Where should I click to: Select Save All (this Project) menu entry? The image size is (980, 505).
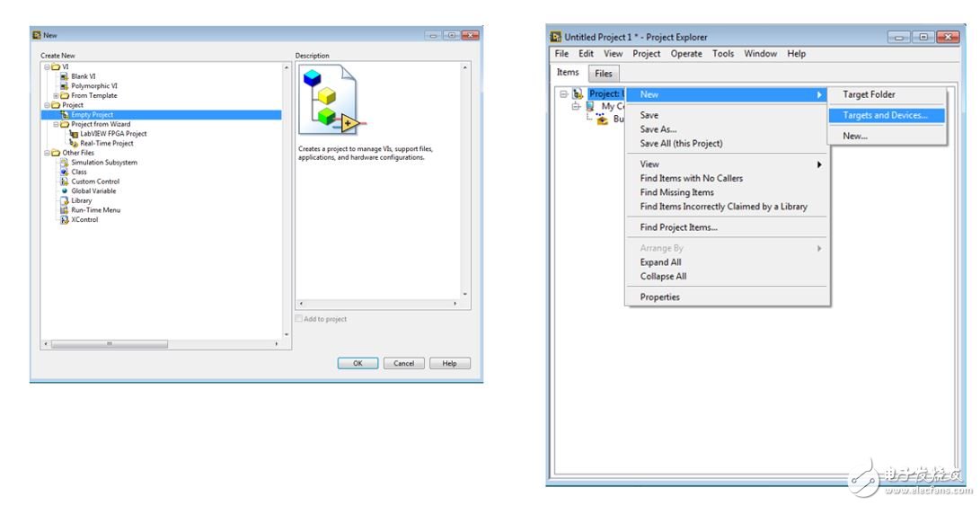(681, 144)
